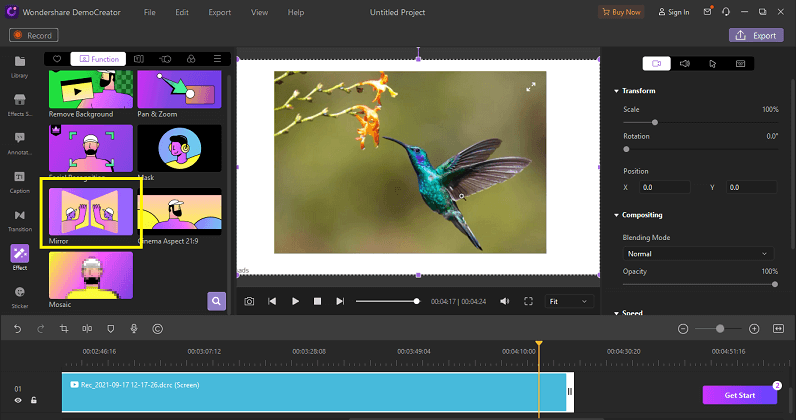Screen dimensions: 800x420
Task: Click the purple Export button
Action: [x=756, y=35]
